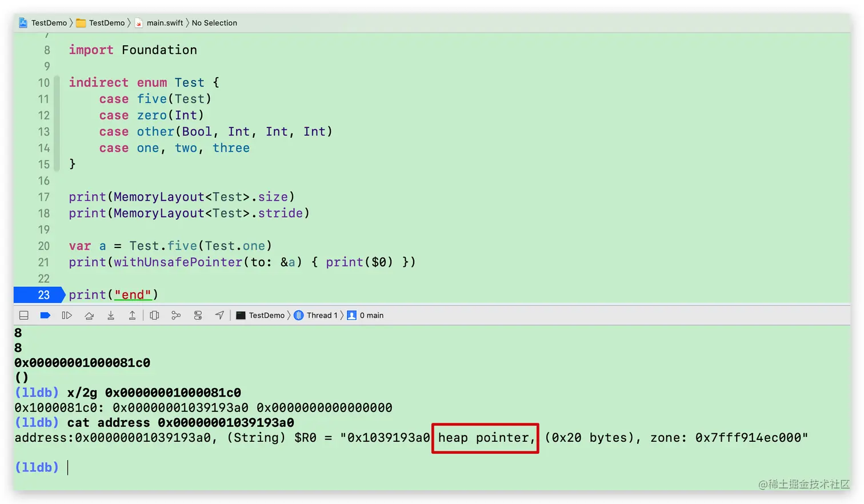Click 'x/2g' command in console

[82, 393]
